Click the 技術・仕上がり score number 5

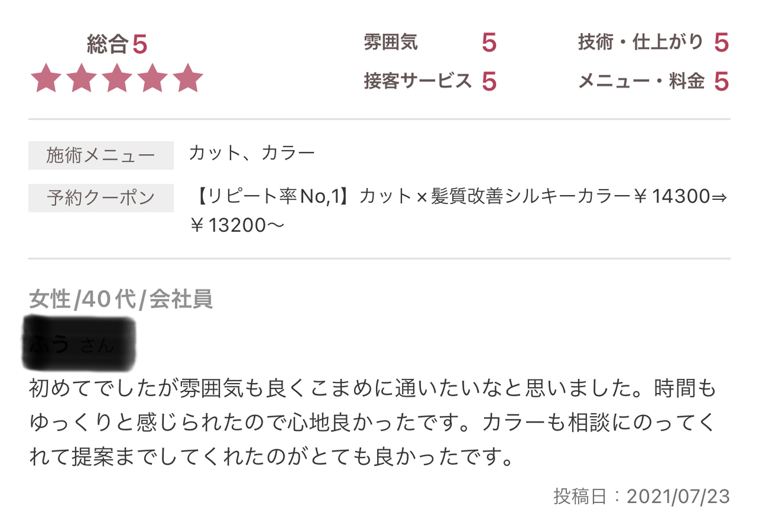721,43
